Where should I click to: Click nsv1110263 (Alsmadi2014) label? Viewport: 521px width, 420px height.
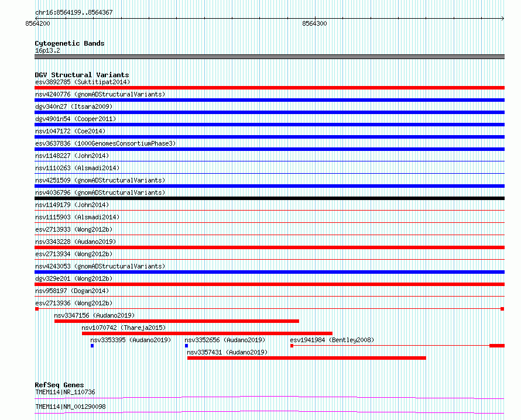point(77,168)
